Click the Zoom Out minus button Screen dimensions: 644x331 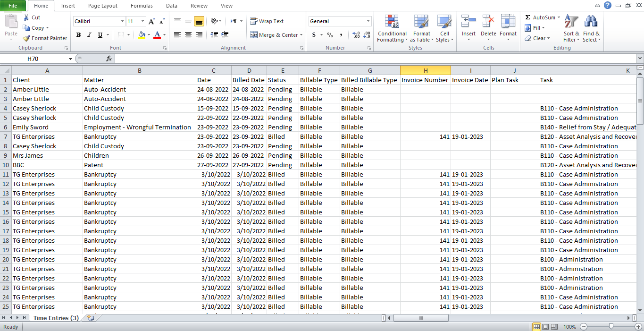[x=584, y=327]
